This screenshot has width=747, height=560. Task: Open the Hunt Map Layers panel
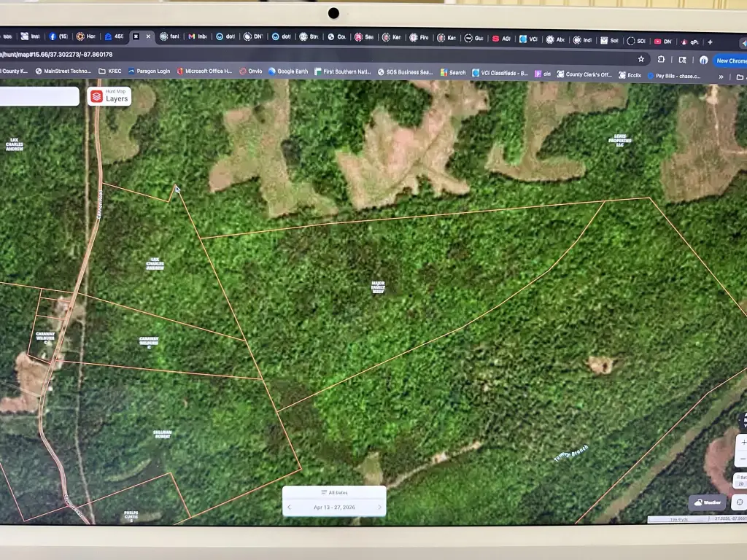point(109,96)
